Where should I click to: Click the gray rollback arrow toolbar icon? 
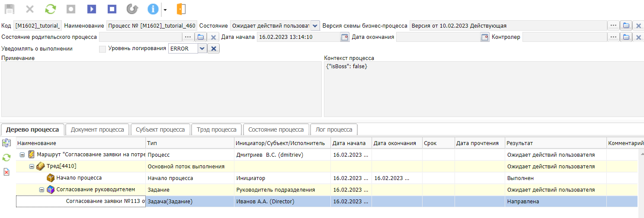tap(132, 9)
